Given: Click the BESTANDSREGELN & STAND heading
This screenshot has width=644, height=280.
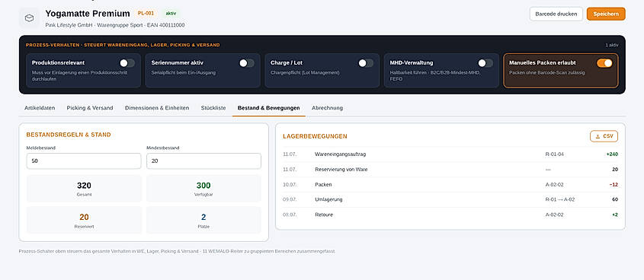Looking at the screenshot, I should click(69, 135).
